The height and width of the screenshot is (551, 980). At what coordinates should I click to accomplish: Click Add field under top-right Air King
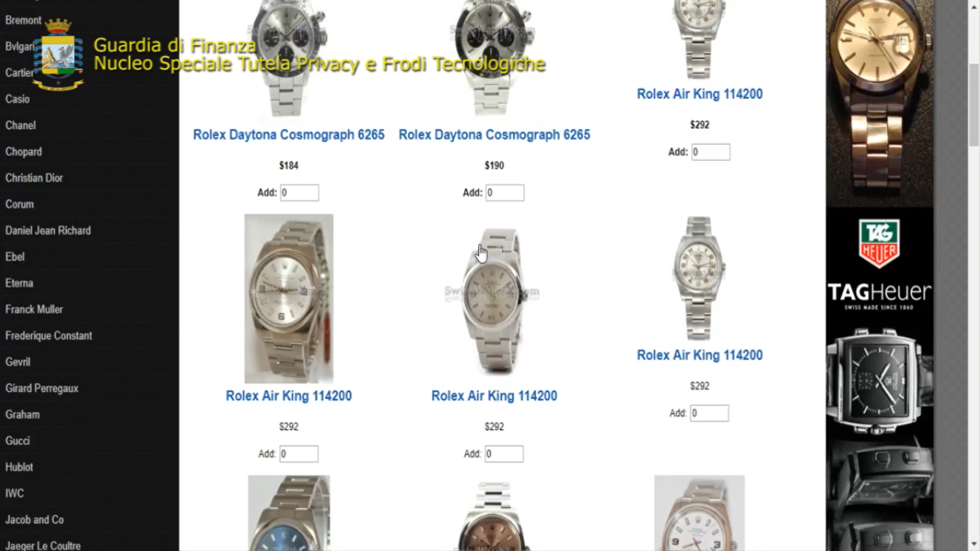(x=710, y=152)
